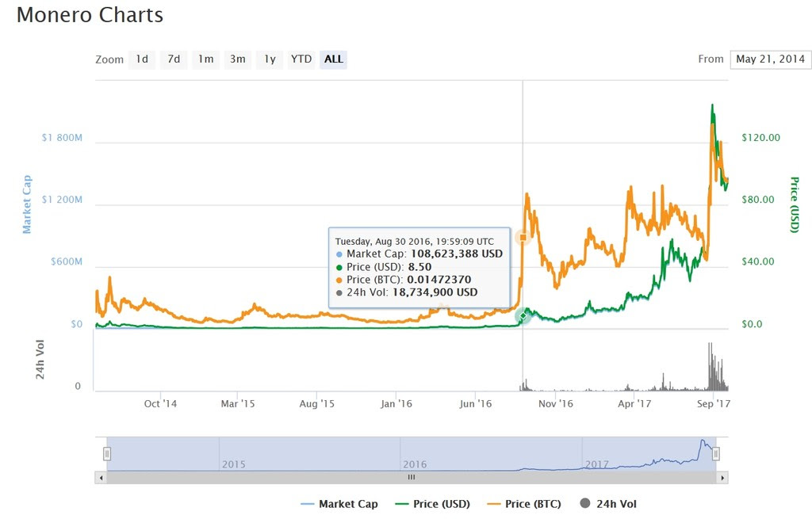Click the $1 800M market cap label

click(x=62, y=138)
